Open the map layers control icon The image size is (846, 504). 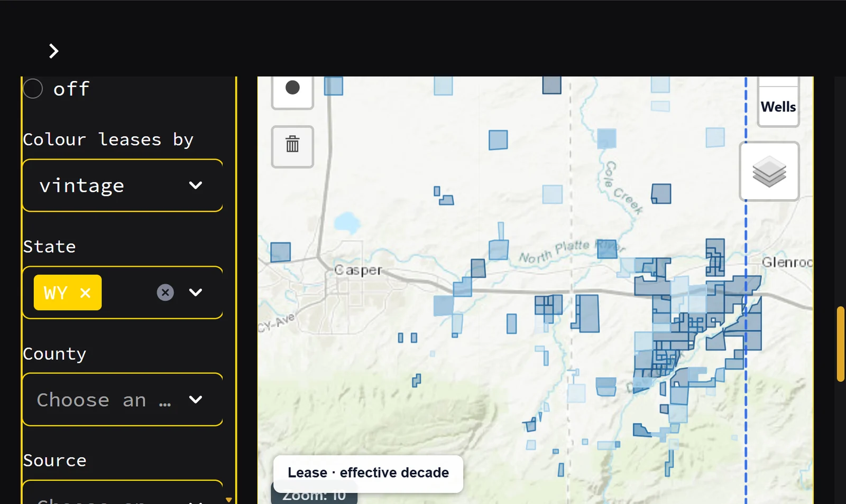[769, 171]
